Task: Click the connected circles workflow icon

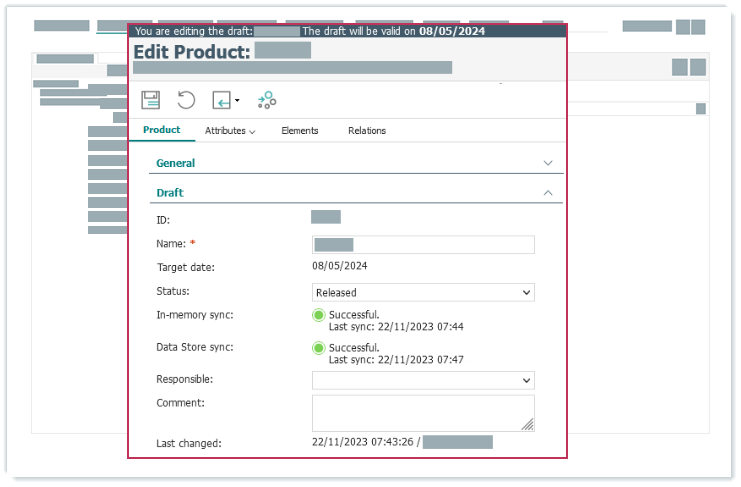Action: click(x=267, y=100)
